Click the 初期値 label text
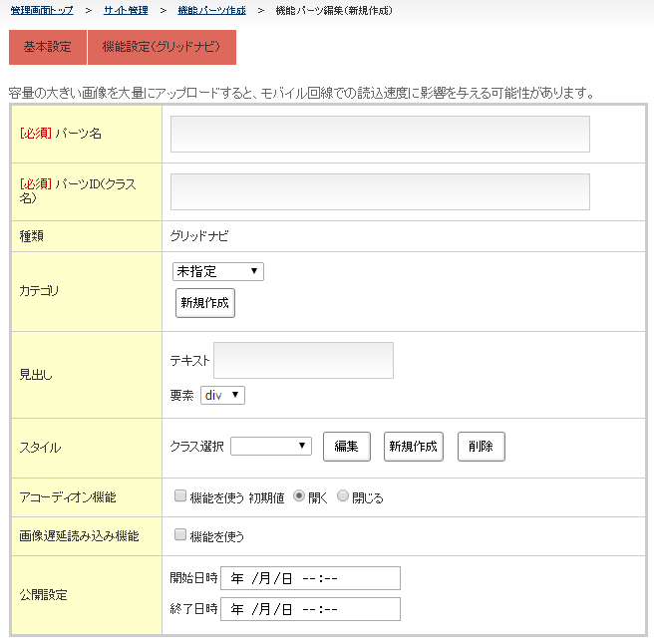The width and height of the screenshot is (654, 644). 266,497
